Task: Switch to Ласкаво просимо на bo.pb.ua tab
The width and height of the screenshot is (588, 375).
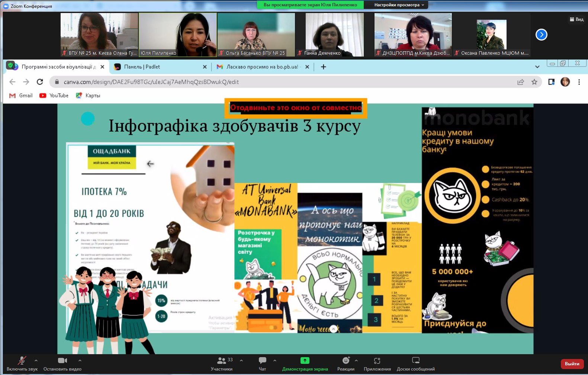Action: coord(263,67)
